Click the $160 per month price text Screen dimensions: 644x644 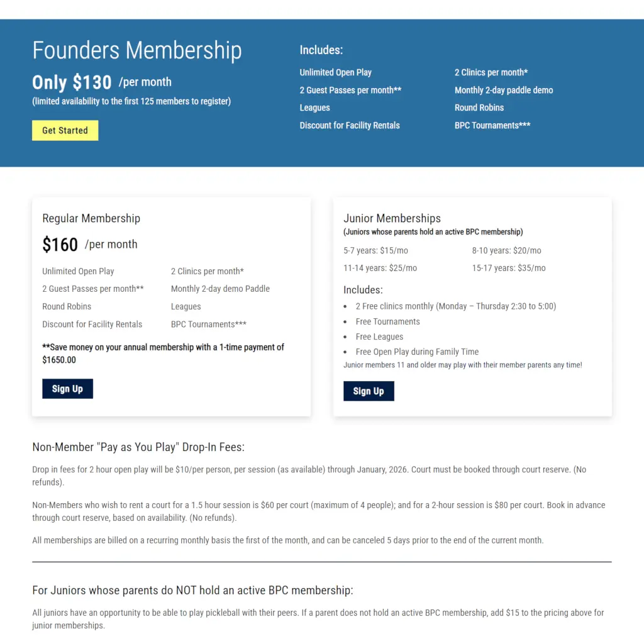(90, 245)
